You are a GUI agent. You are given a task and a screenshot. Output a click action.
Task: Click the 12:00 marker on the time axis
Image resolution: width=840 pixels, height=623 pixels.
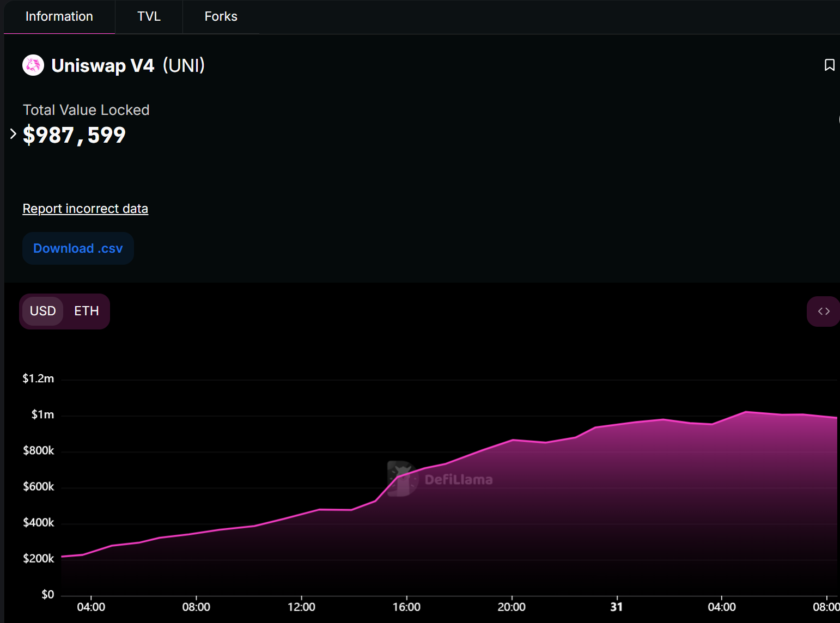301,607
